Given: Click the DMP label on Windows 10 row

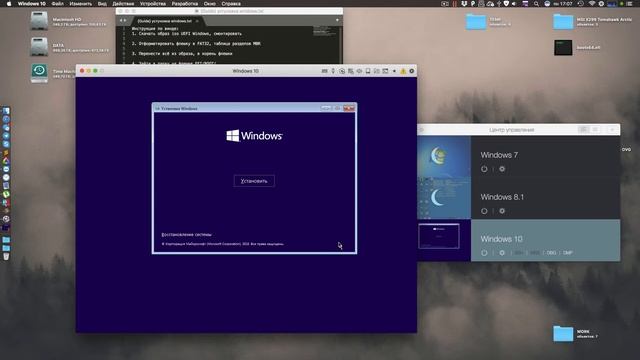Looking at the screenshot, I should pos(568,253).
